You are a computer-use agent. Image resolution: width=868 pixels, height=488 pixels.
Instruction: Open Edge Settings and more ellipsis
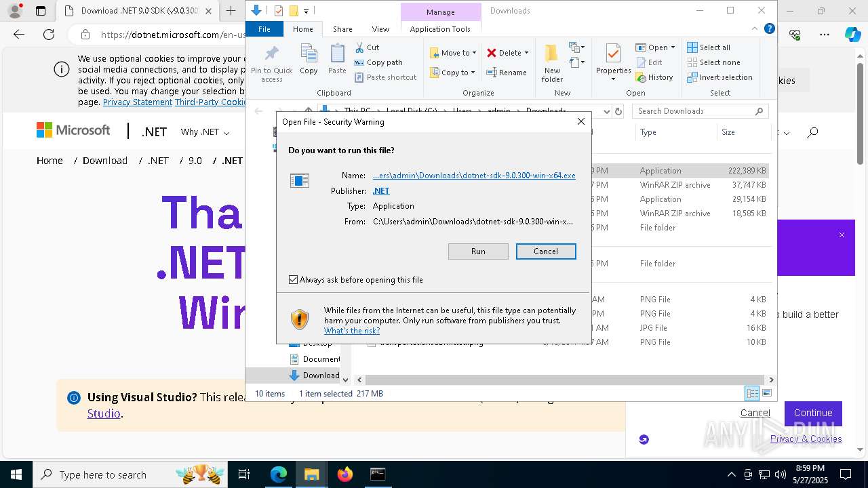click(825, 35)
